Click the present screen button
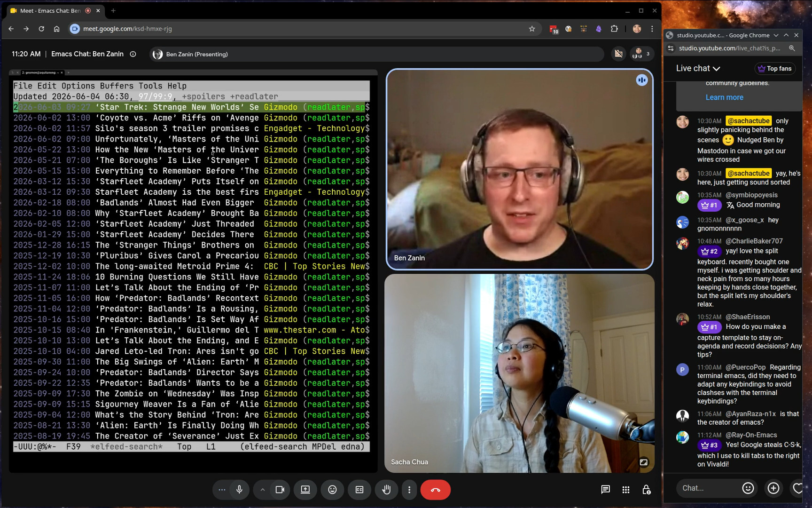The image size is (812, 508). pos(305,490)
